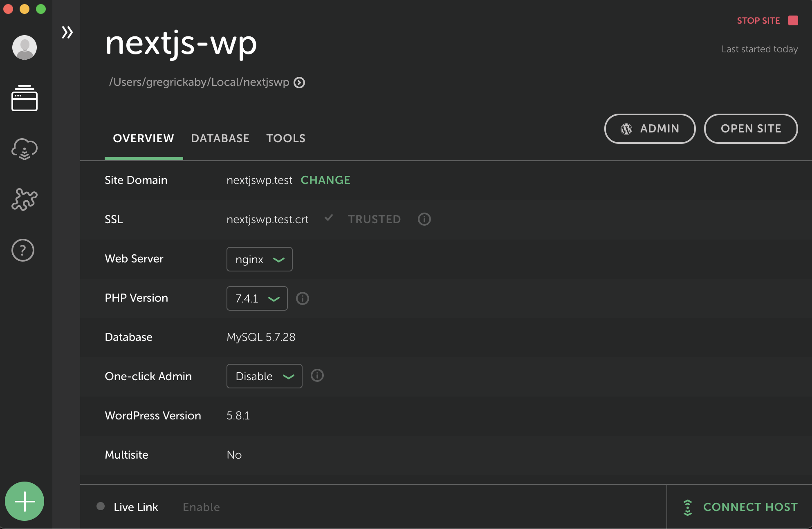The width and height of the screenshot is (812, 529).
Task: Click the Multisite No value
Action: [234, 455]
